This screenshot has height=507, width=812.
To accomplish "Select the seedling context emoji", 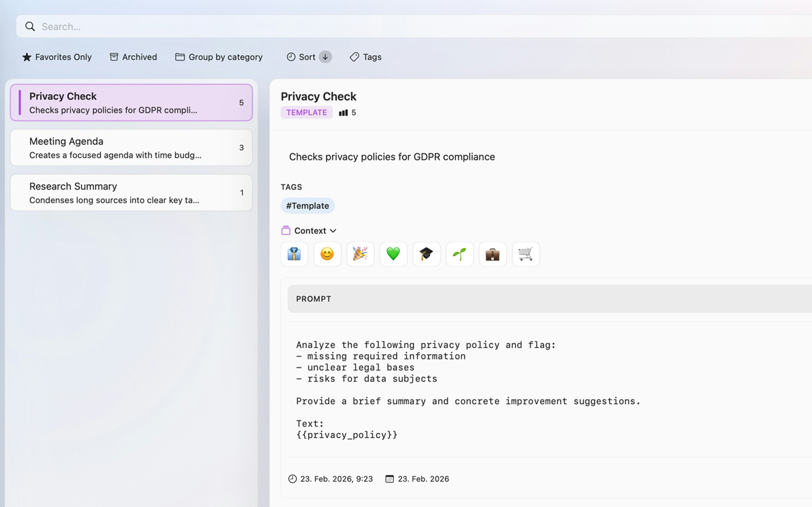I will click(x=459, y=254).
